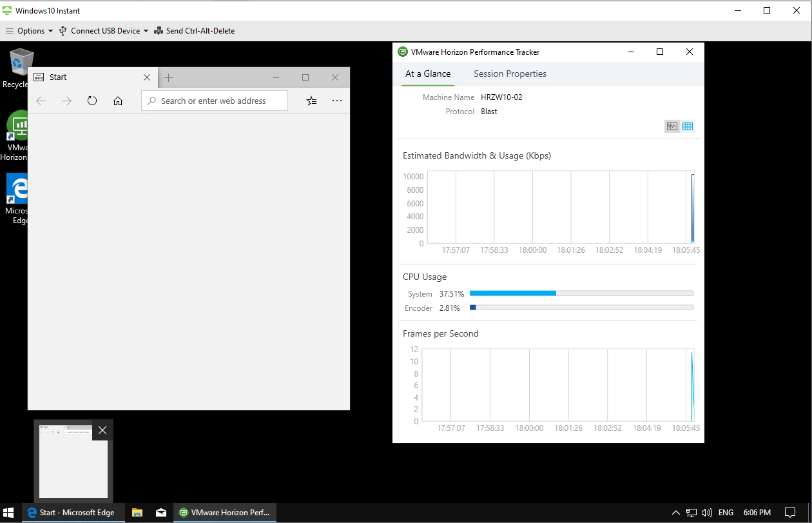Viewport: 812px width, 523px height.
Task: Click the Estimated Bandwidth & Usage heading
Action: pyautogui.click(x=477, y=155)
